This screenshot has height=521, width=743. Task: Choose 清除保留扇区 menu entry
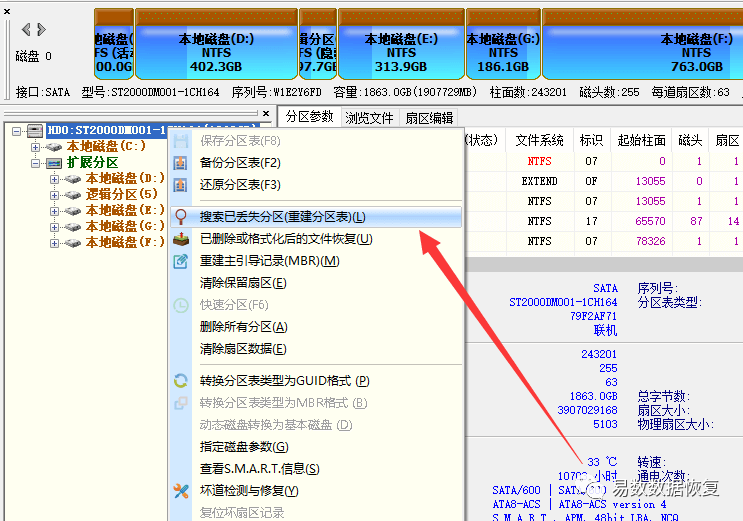[316, 283]
